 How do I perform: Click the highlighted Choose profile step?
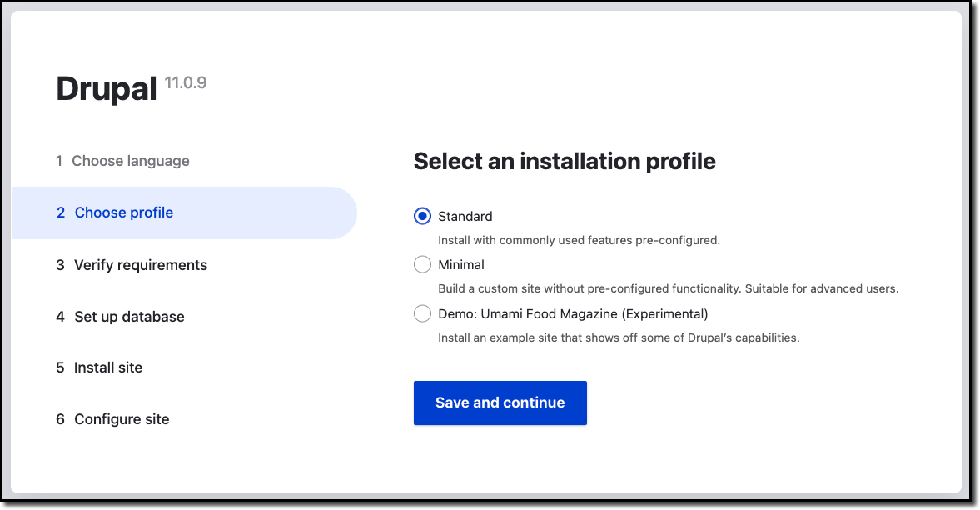(123, 212)
